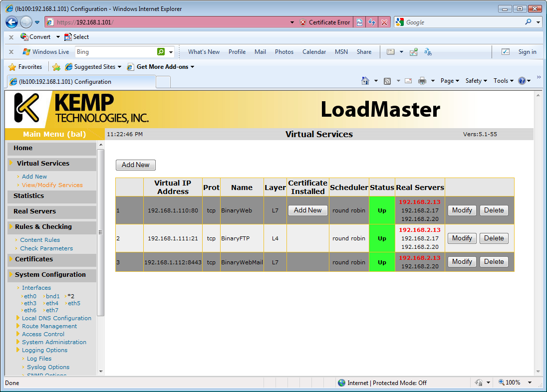
Task: Close the Convert toolbar with its X
Action: click(x=11, y=37)
